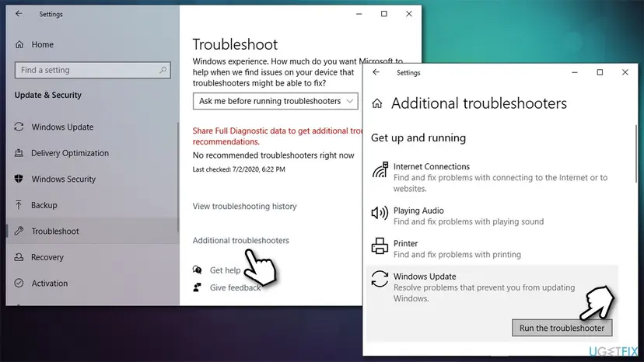The image size is (644, 362).
Task: Open Ask me before running troubleshooters dropdown
Action: point(275,101)
